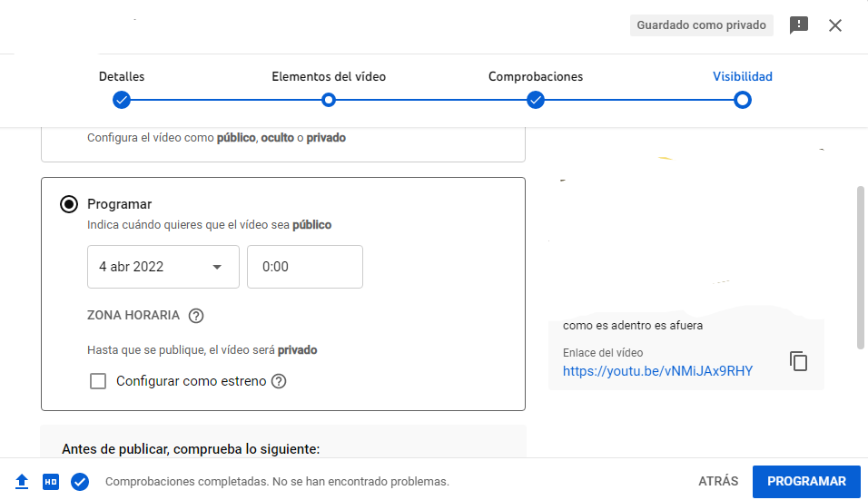868x500 pixels.
Task: Open help for Zona Horaria
Action: (x=196, y=317)
